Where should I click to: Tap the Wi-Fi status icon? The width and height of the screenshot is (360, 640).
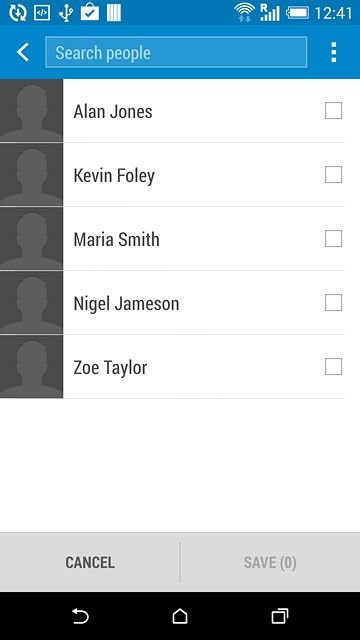[x=244, y=12]
